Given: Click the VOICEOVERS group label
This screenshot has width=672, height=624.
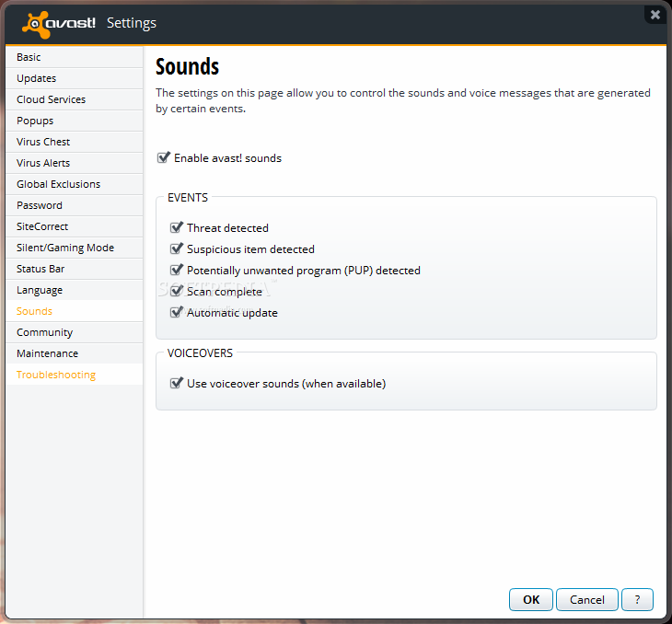Looking at the screenshot, I should tap(200, 353).
